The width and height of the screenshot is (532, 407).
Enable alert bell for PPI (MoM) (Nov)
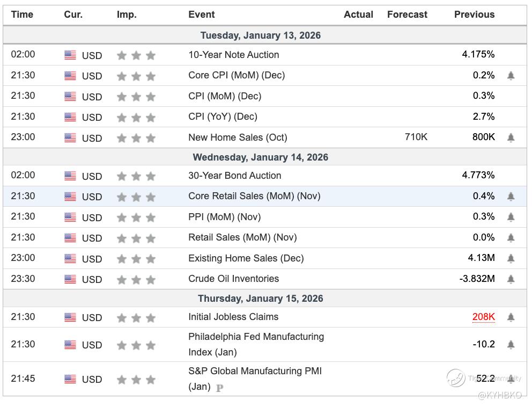[511, 217]
